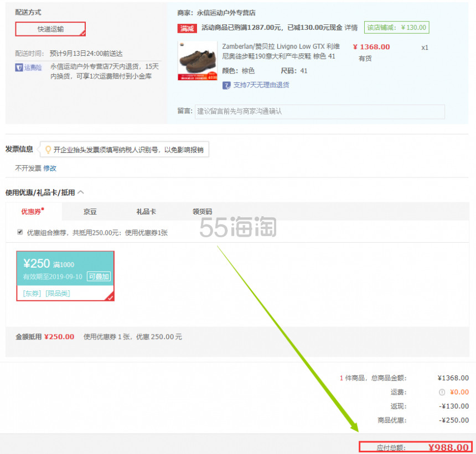Collapse the 使用优惠/礼品卡/抵用 section
Image resolution: width=476 pixels, height=454 pixels.
(x=81, y=192)
